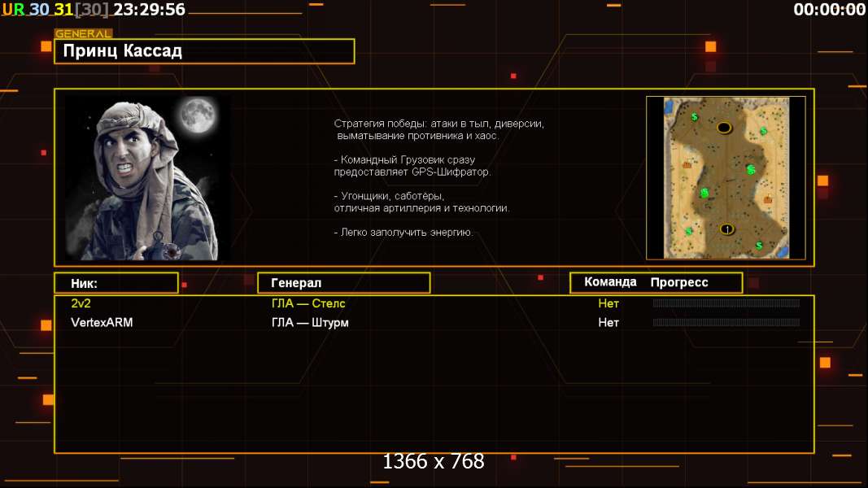
Task: Click the "Нет" team value for VertexARM
Action: pos(608,323)
